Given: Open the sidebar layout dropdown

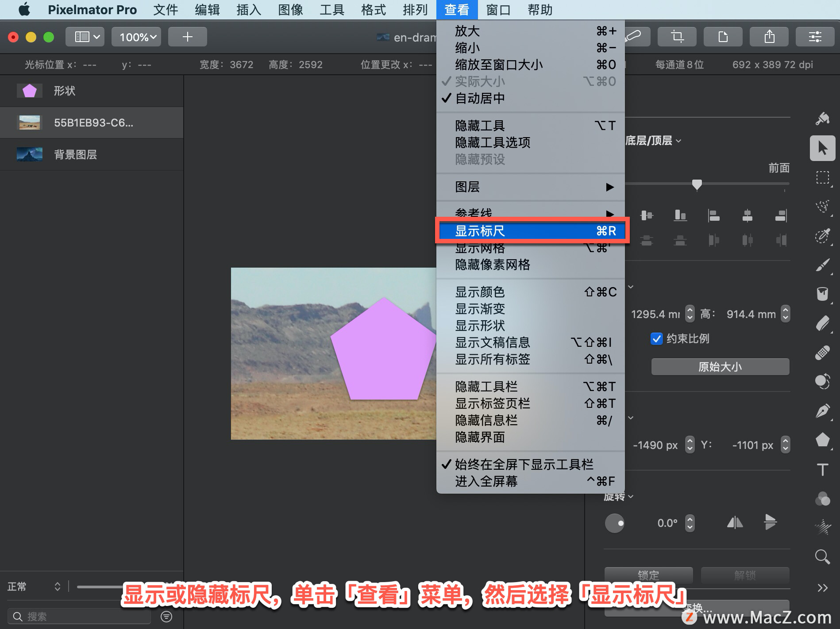Looking at the screenshot, I should [x=85, y=37].
